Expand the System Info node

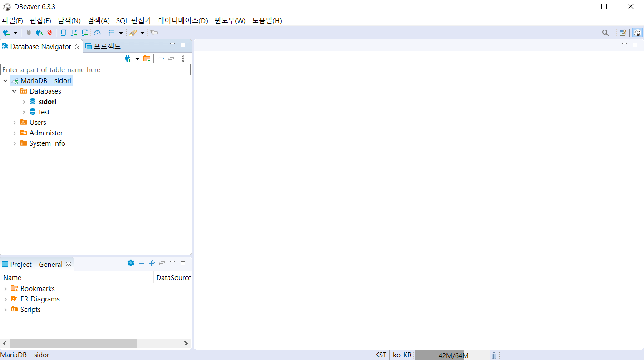pos(15,143)
